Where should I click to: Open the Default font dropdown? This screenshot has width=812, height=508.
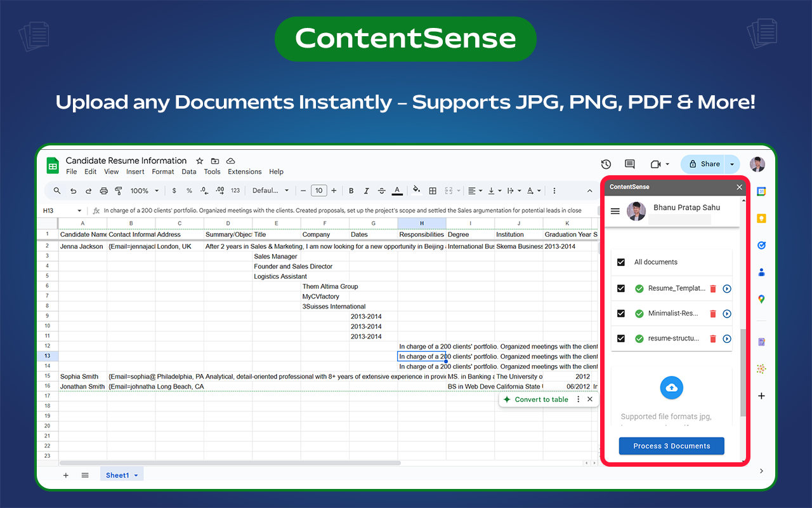click(271, 190)
